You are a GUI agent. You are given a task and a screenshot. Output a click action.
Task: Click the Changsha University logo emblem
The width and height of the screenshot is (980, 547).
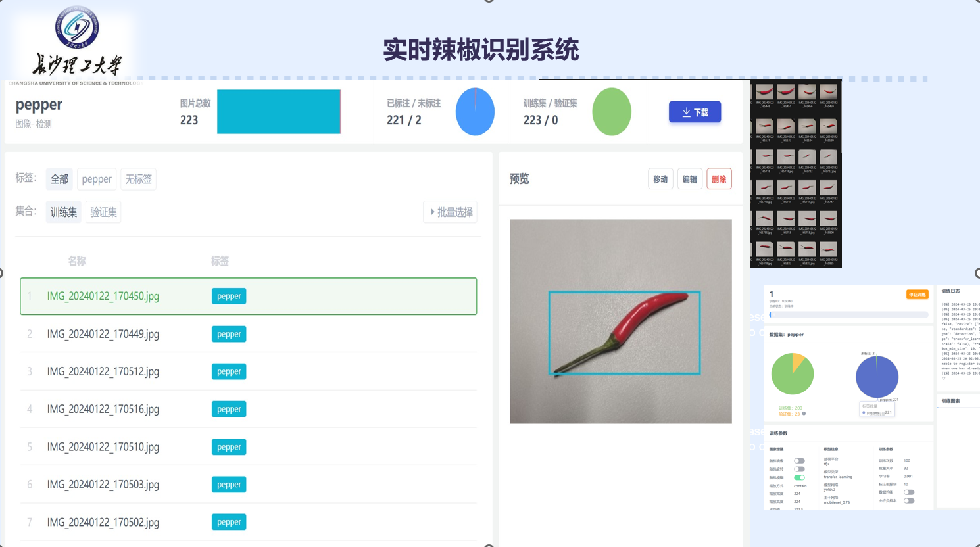pos(77,27)
